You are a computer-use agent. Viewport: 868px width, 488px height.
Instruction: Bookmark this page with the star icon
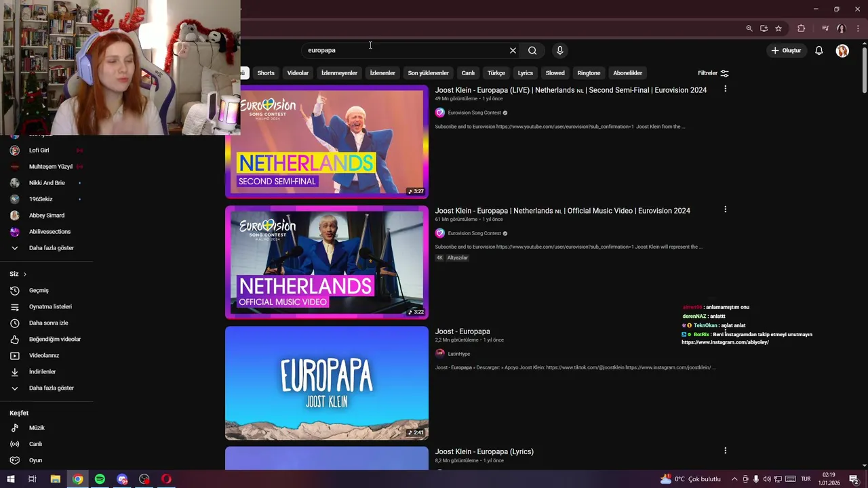(778, 28)
